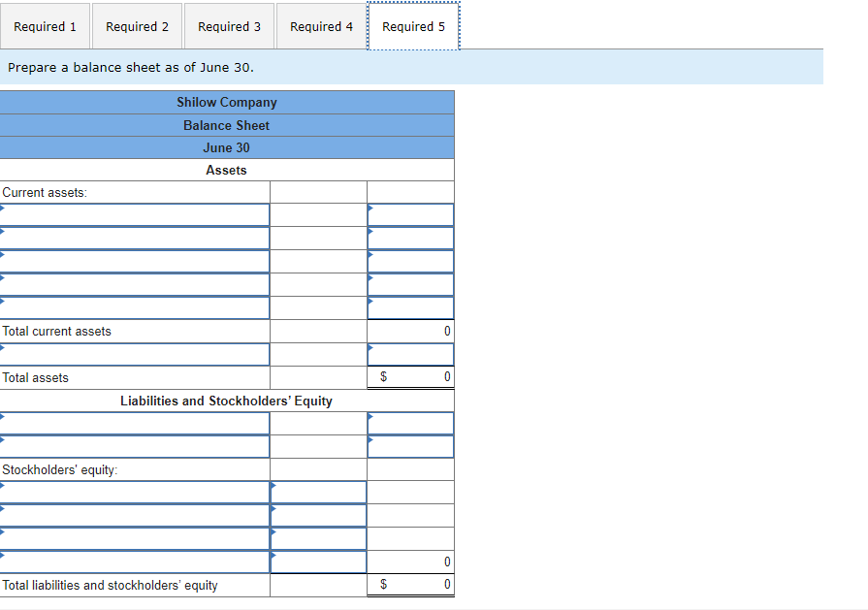The image size is (868, 610).
Task: Open the first current asset account dropdown
Action: (136, 214)
